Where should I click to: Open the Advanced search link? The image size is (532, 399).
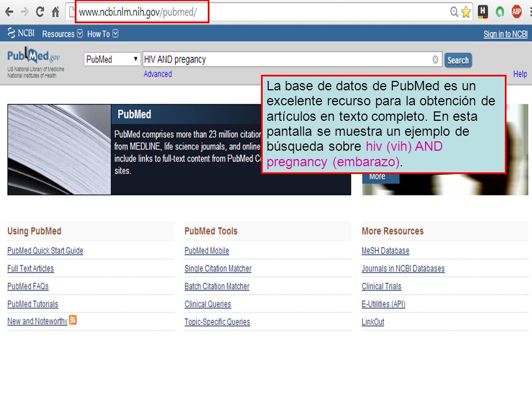point(157,74)
